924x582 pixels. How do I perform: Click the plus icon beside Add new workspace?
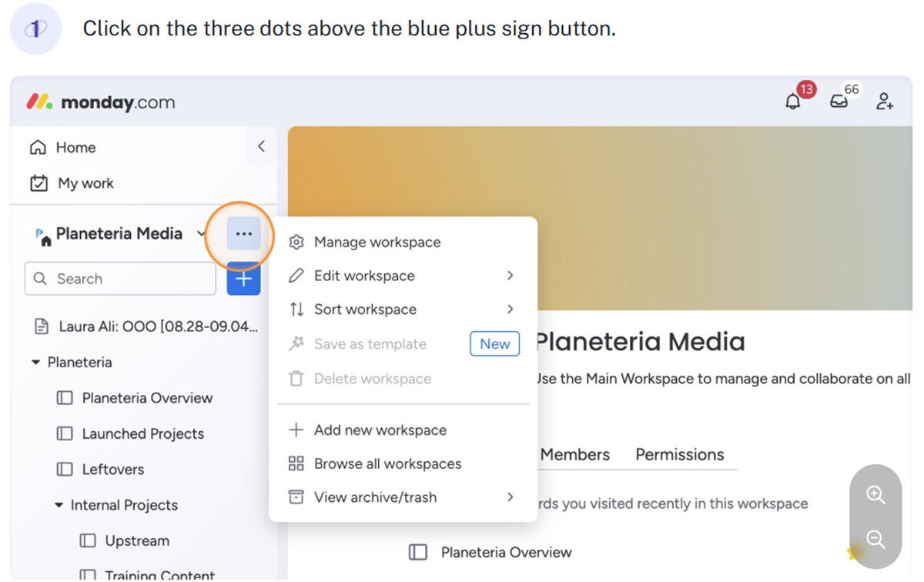coord(296,430)
